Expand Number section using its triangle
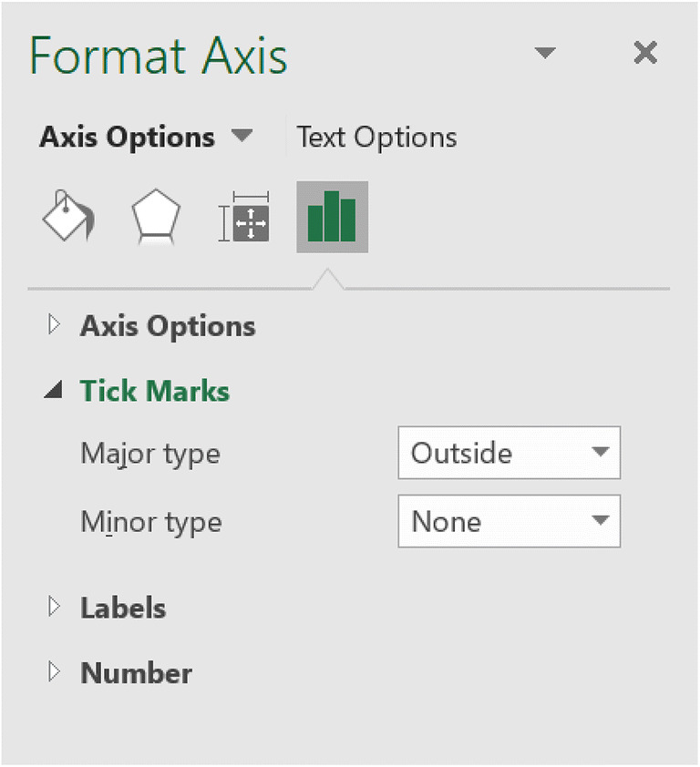700x767 pixels. pos(54,672)
